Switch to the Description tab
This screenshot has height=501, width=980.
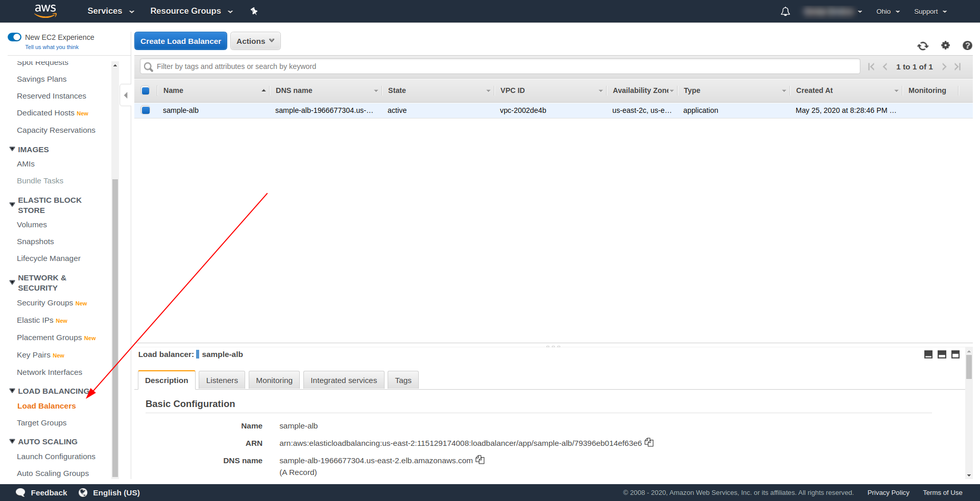[166, 380]
